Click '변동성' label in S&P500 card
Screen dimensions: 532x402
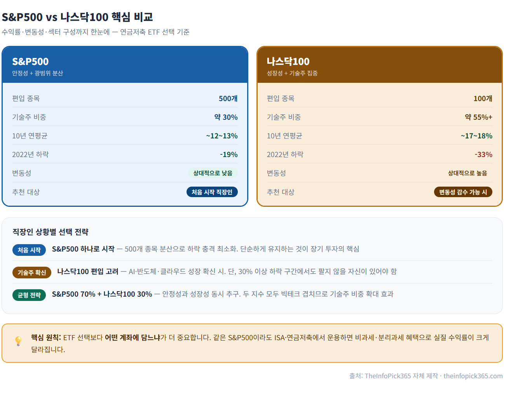21,173
